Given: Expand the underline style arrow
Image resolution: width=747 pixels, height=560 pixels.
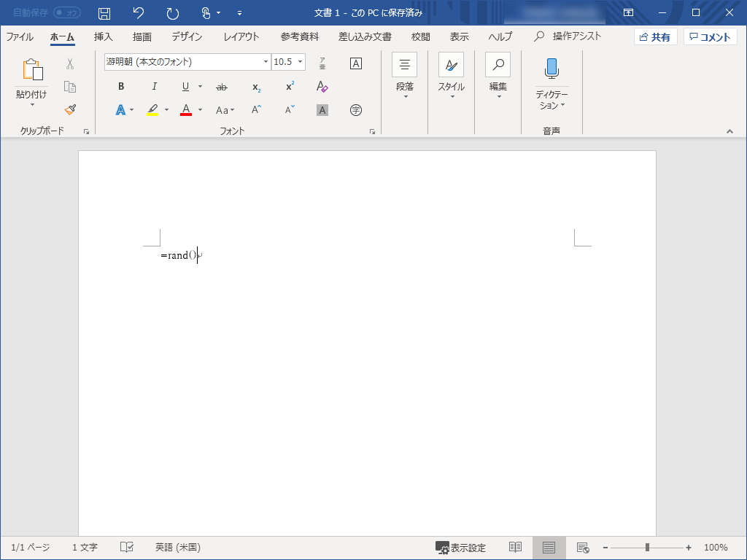Looking at the screenshot, I should point(200,86).
